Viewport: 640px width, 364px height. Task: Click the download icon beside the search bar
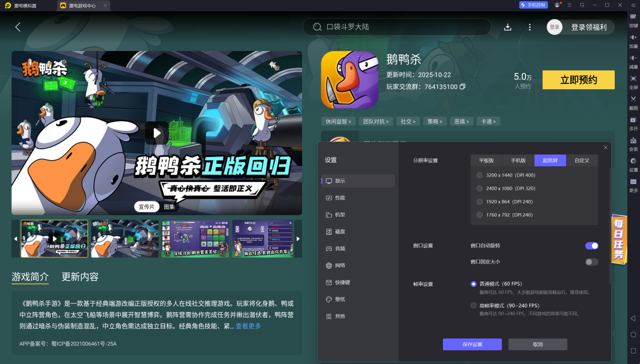coord(507,27)
